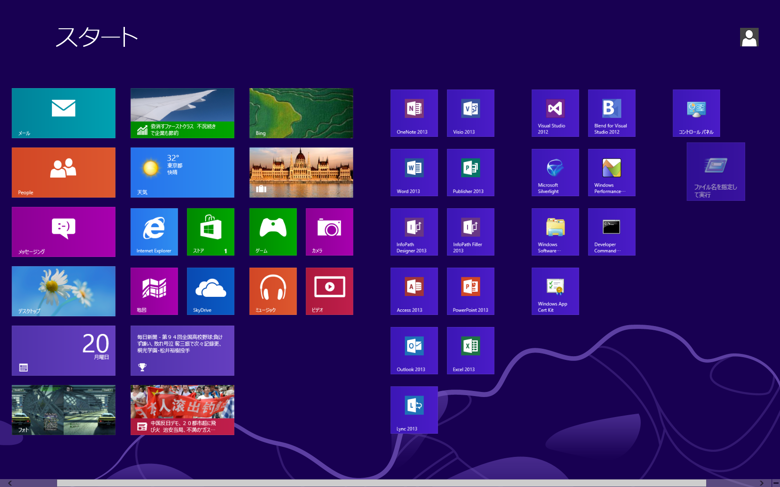This screenshot has height=487, width=780.
Task: Open Windows App Cert Kit tile
Action: [x=555, y=292]
